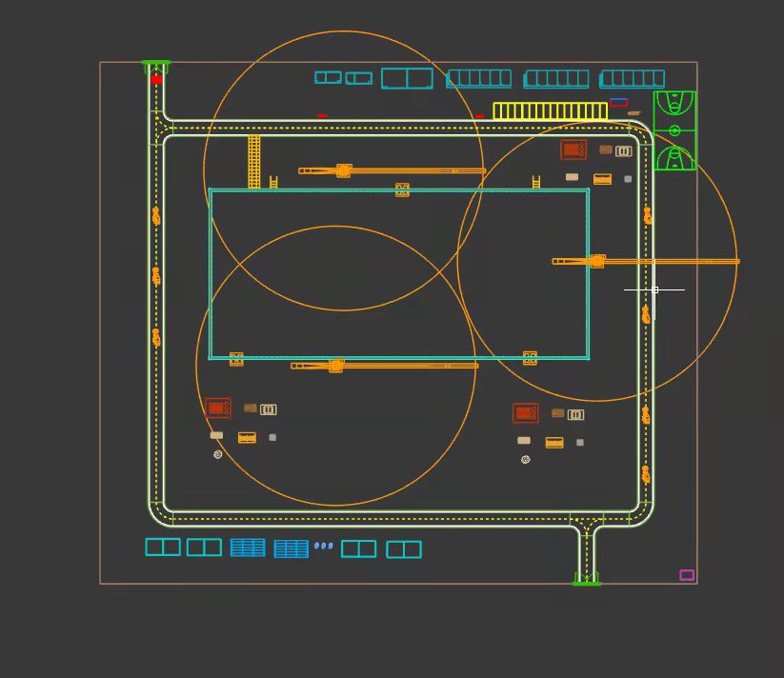The image size is (784, 678).
Task: Select the red machine block below the building's right side
Action: click(526, 413)
